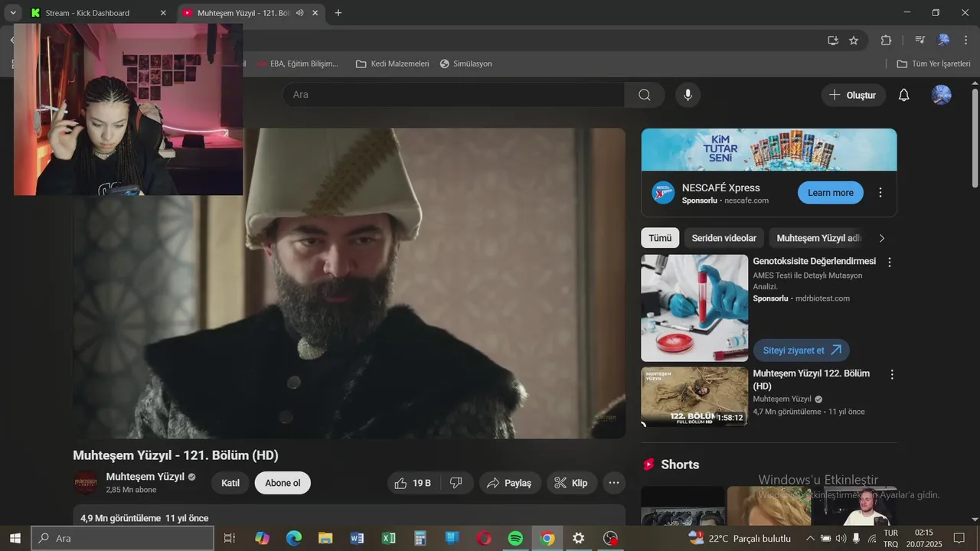Open Opera browser from taskbar
980x551 pixels.
[484, 538]
